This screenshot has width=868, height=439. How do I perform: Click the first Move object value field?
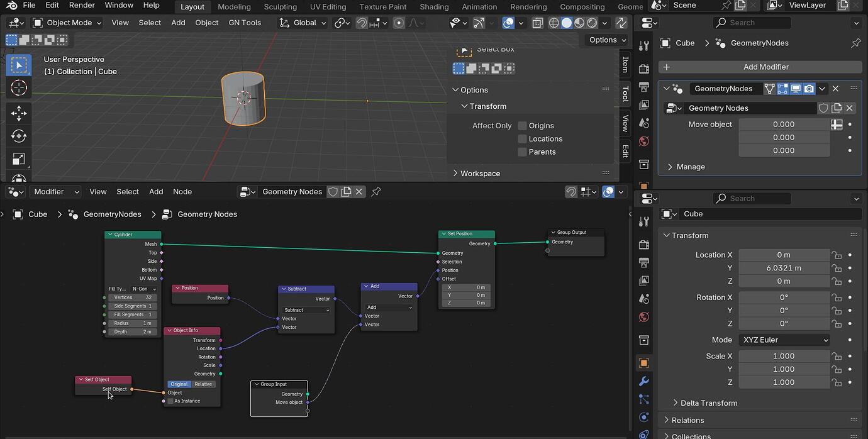tap(784, 125)
